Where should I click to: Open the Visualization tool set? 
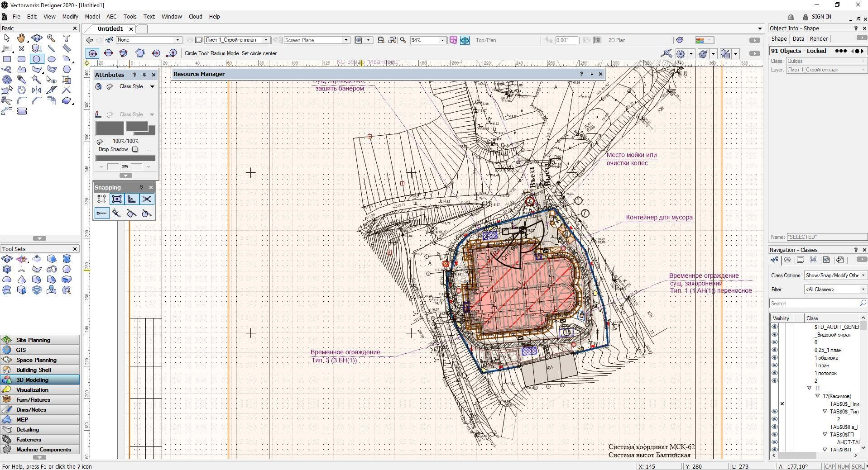click(x=40, y=389)
